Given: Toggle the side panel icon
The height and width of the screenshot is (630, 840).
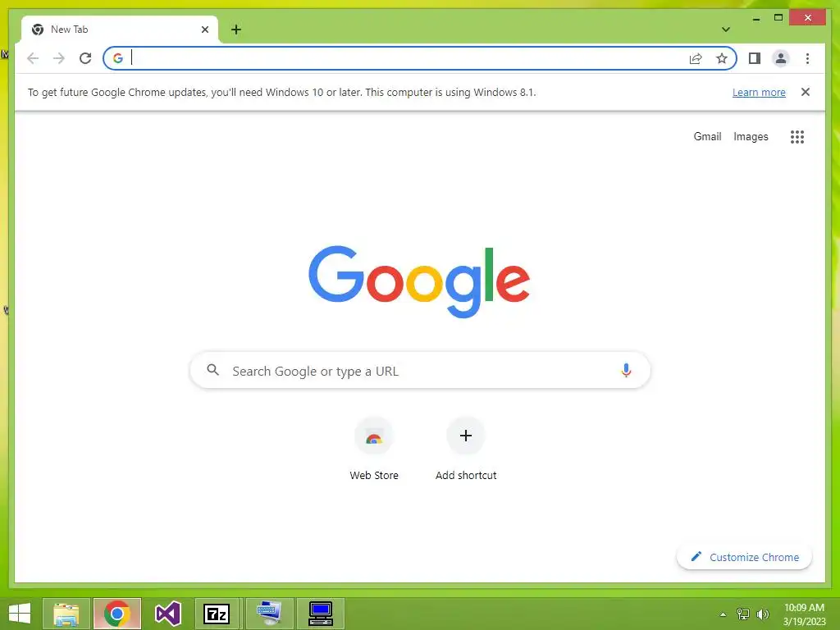Looking at the screenshot, I should pyautogui.click(x=755, y=58).
